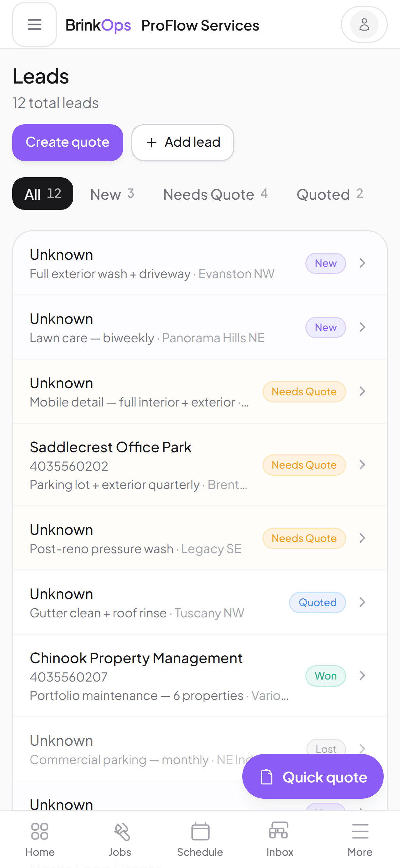Image resolution: width=400 pixels, height=868 pixels.
Task: Open Jobs from bottom navigation
Action: coord(120,839)
